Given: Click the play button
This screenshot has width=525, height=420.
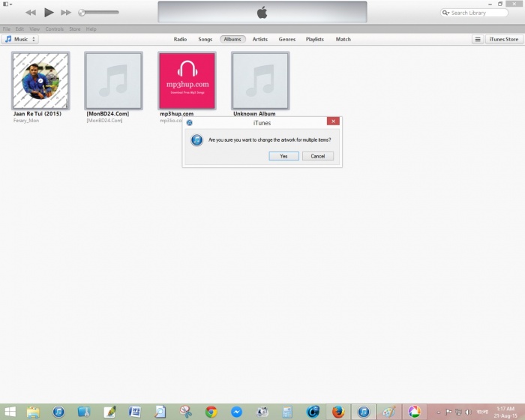Looking at the screenshot, I should [49, 13].
